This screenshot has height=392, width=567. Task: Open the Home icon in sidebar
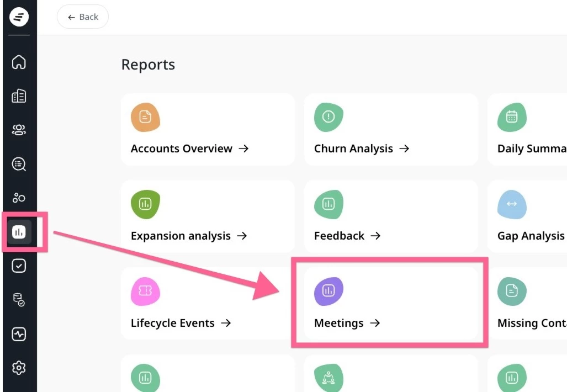click(x=19, y=62)
